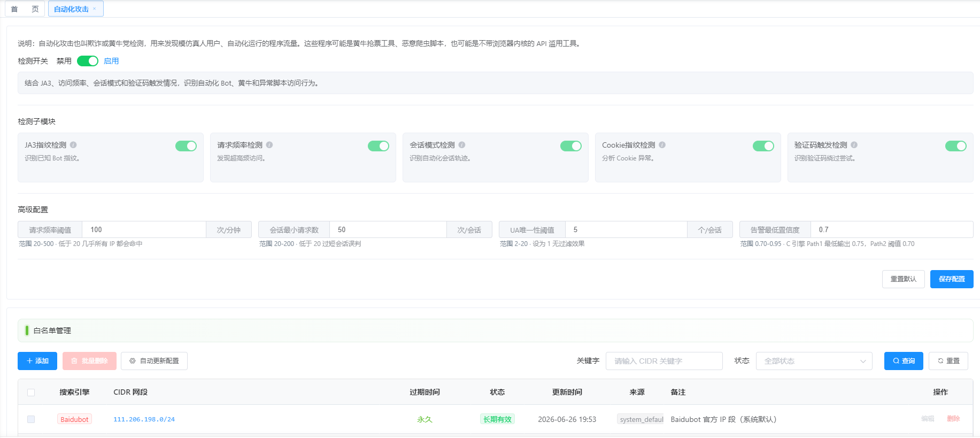The height and width of the screenshot is (438, 980).
Task: Click the 重置 refresh button in filter bar
Action: tap(948, 361)
